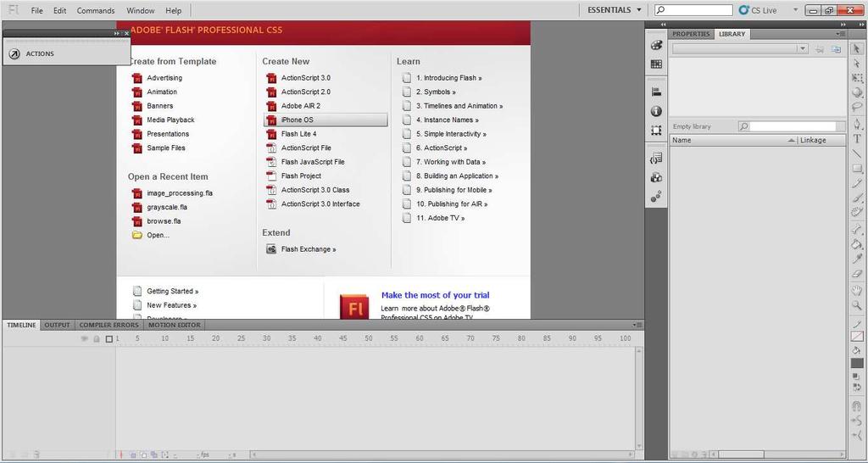Select the Brush tool
The width and height of the screenshot is (868, 463).
point(857,197)
